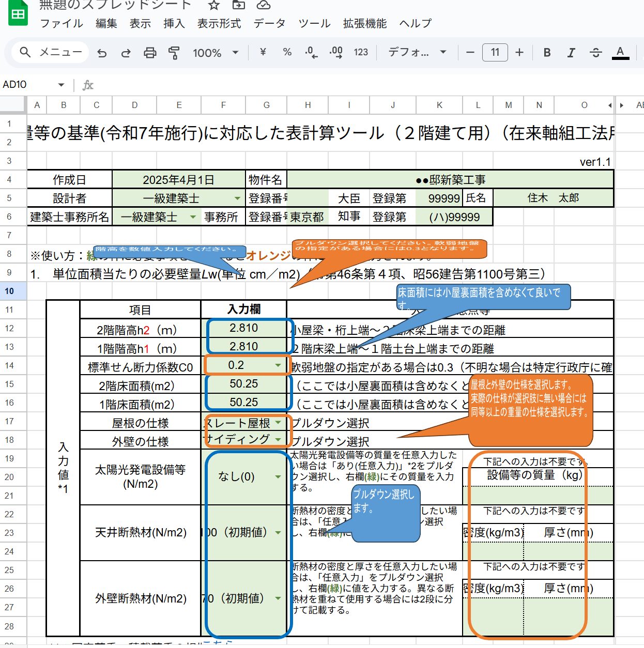Select 1階床面積 value 50.25 cell
Image resolution: width=644 pixels, height=648 pixels.
point(244,403)
